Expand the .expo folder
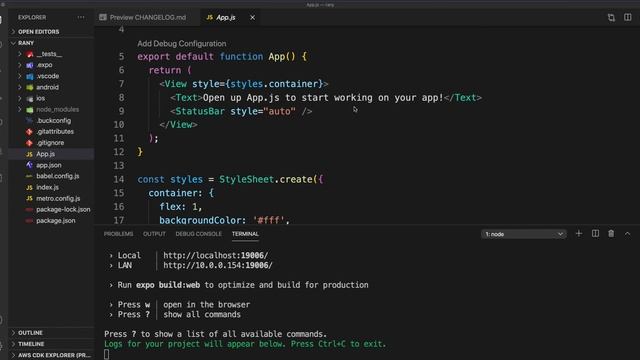Image resolution: width=640 pixels, height=360 pixels. point(19,65)
